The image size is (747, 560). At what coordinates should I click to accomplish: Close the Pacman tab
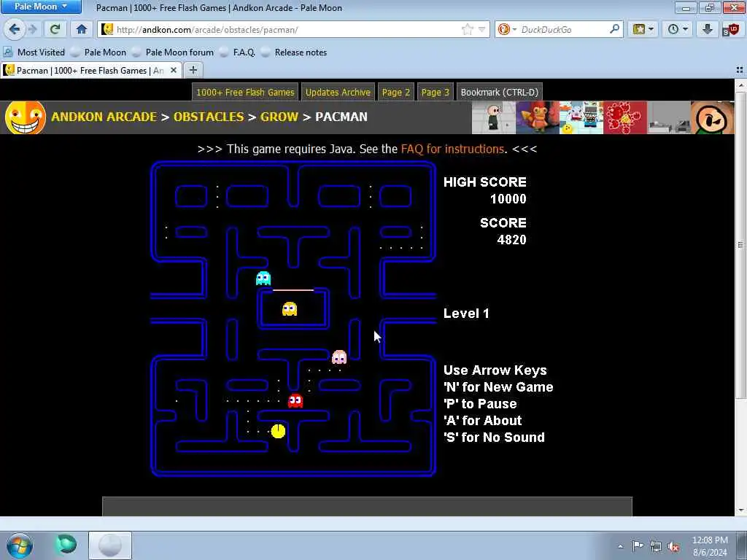click(x=174, y=71)
